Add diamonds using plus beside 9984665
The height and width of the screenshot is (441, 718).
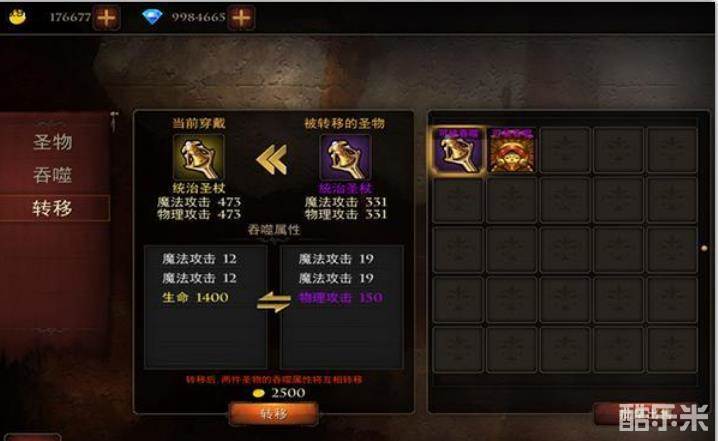coord(241,17)
